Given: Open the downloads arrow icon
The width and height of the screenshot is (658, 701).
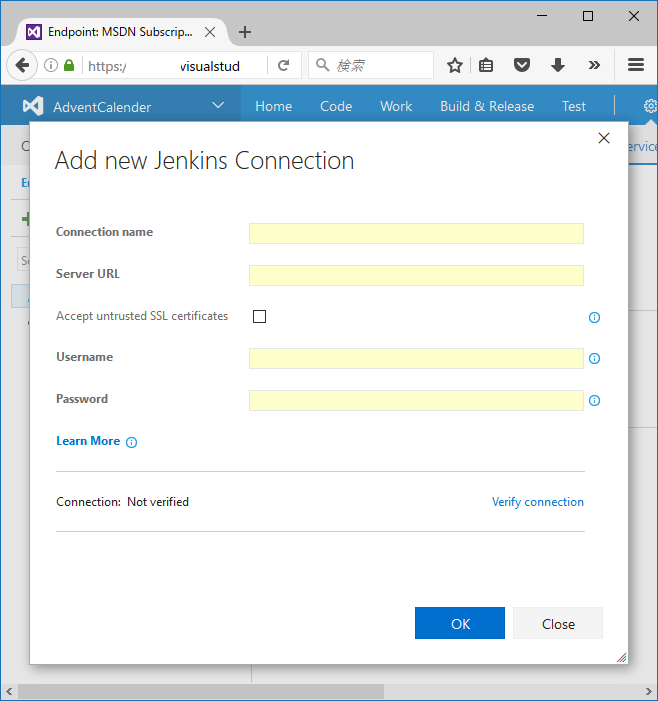Looking at the screenshot, I should point(557,65).
